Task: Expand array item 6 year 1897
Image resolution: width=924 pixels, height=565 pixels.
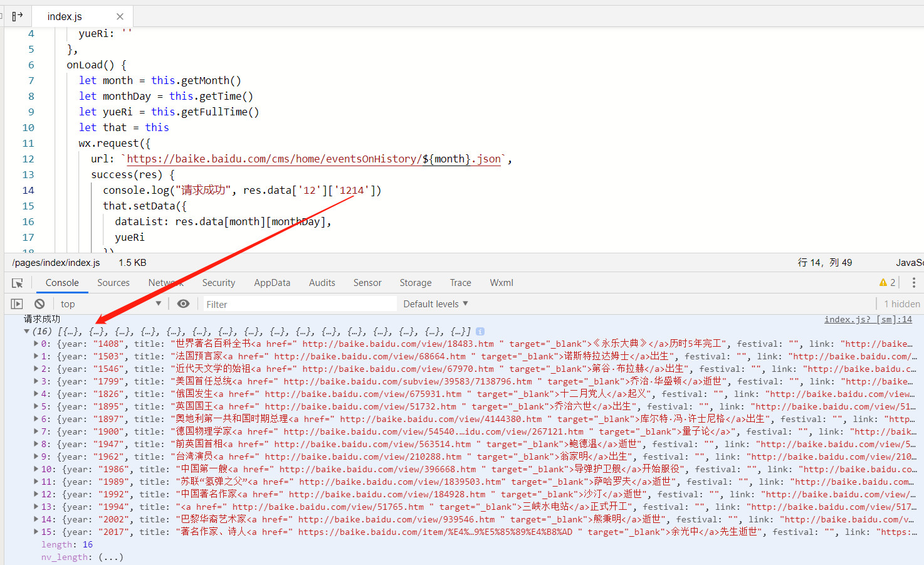Action: (36, 419)
